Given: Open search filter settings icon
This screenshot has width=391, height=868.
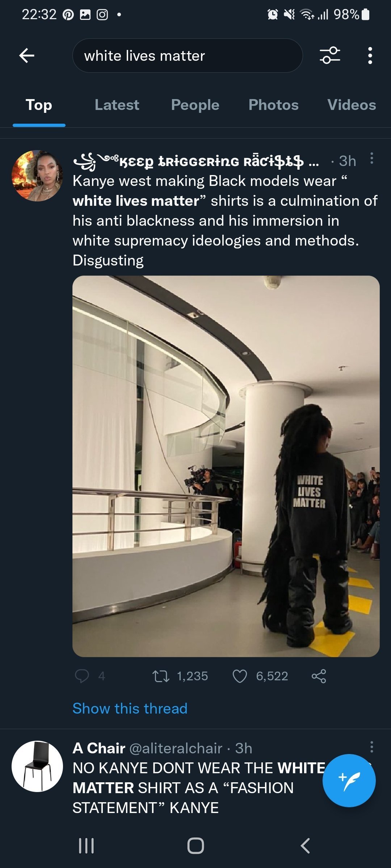Looking at the screenshot, I should click(330, 55).
